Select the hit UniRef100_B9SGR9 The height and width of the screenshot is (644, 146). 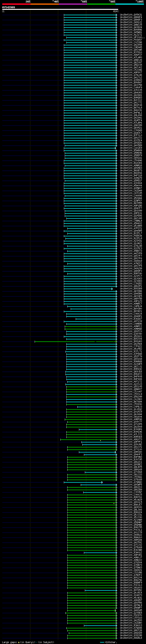tap(131, 289)
